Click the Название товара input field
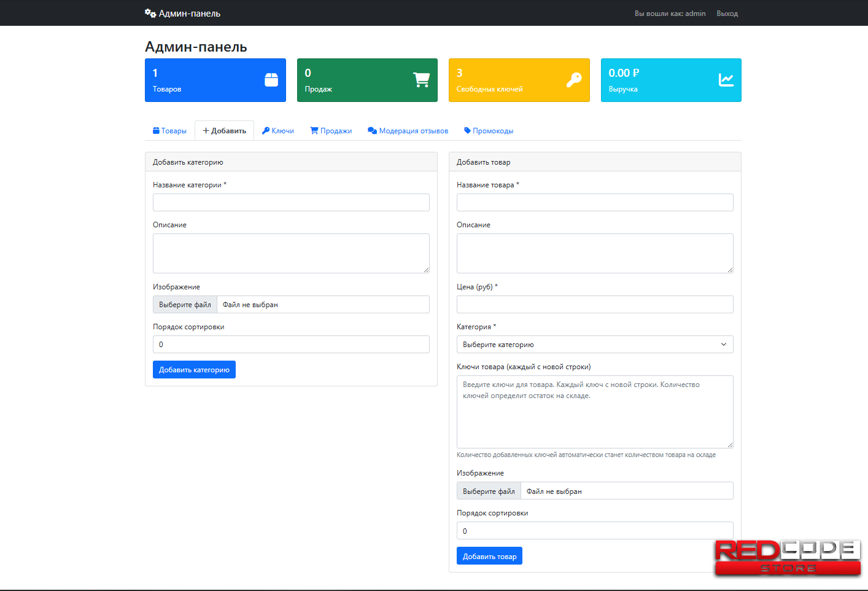Image resolution: width=868 pixels, height=591 pixels. coord(594,203)
